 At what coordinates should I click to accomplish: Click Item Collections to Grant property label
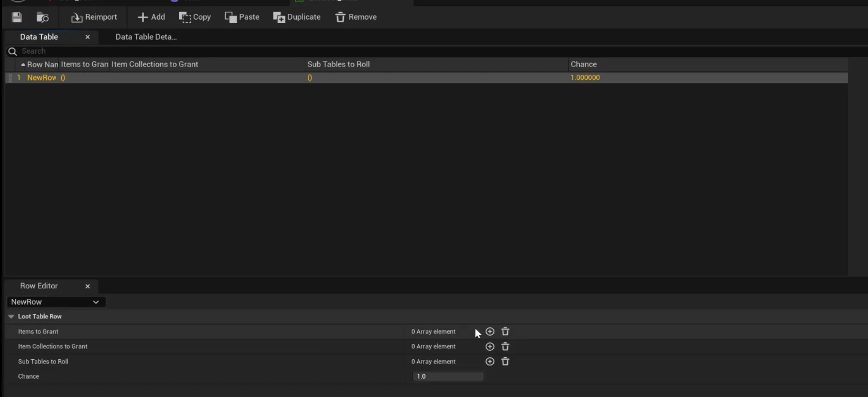[x=52, y=346]
